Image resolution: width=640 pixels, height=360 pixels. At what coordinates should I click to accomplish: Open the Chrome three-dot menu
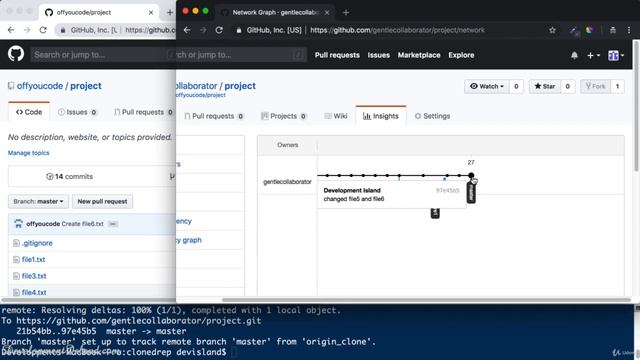click(629, 30)
